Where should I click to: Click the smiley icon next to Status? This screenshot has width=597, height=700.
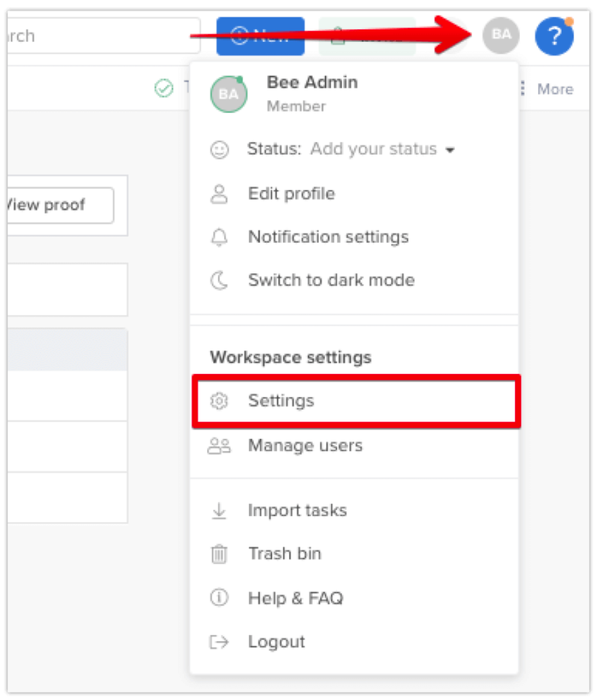[x=219, y=149]
